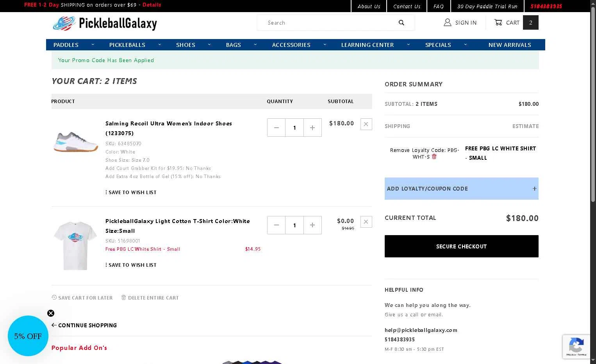596x364 pixels.
Task: Open the Bags menu
Action: coord(234,45)
